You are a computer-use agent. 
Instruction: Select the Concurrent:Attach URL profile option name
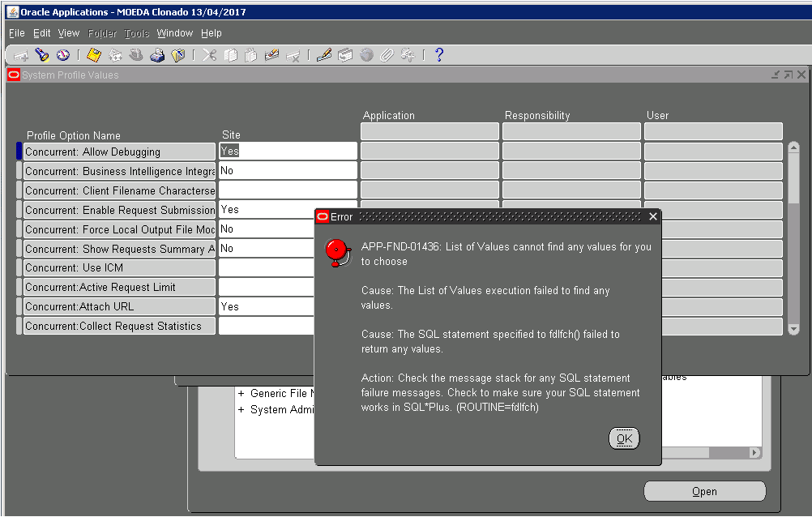click(x=119, y=307)
